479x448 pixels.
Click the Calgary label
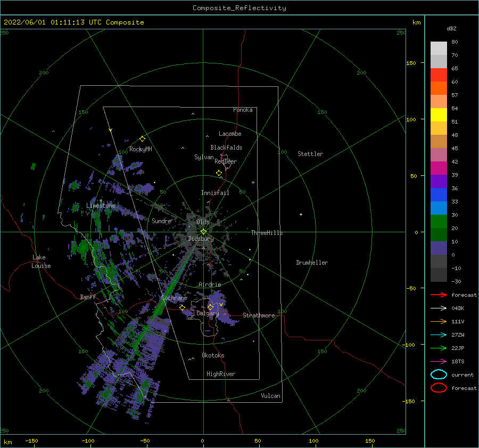[208, 313]
